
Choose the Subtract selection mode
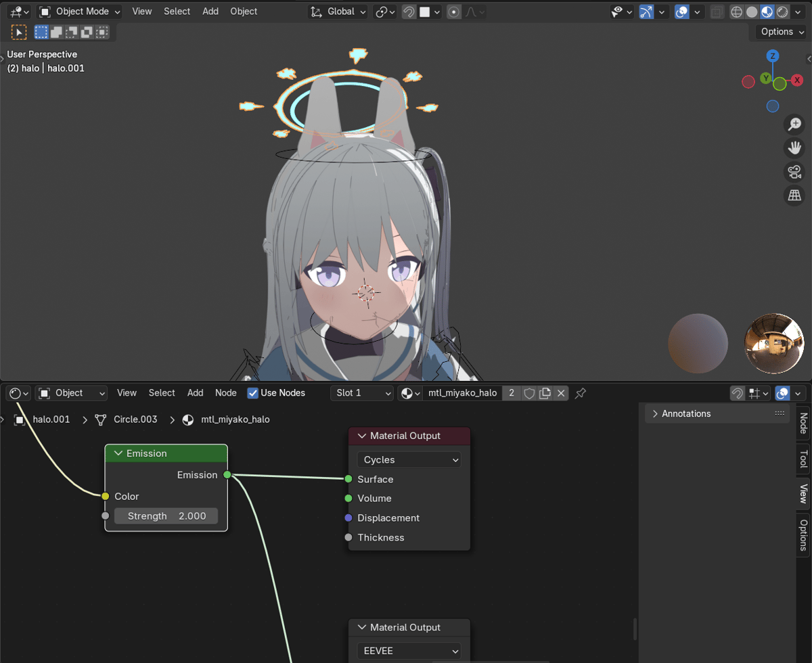(x=72, y=32)
